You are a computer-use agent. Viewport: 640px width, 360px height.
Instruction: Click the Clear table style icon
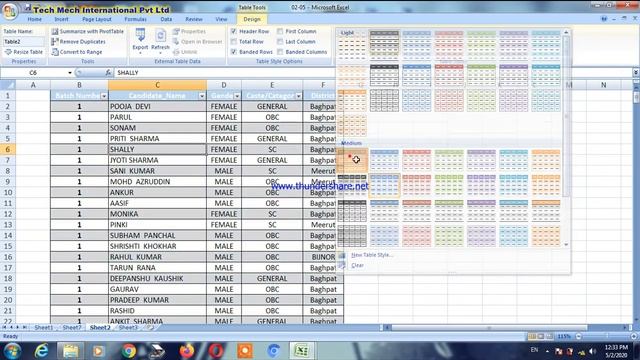[x=342, y=266]
